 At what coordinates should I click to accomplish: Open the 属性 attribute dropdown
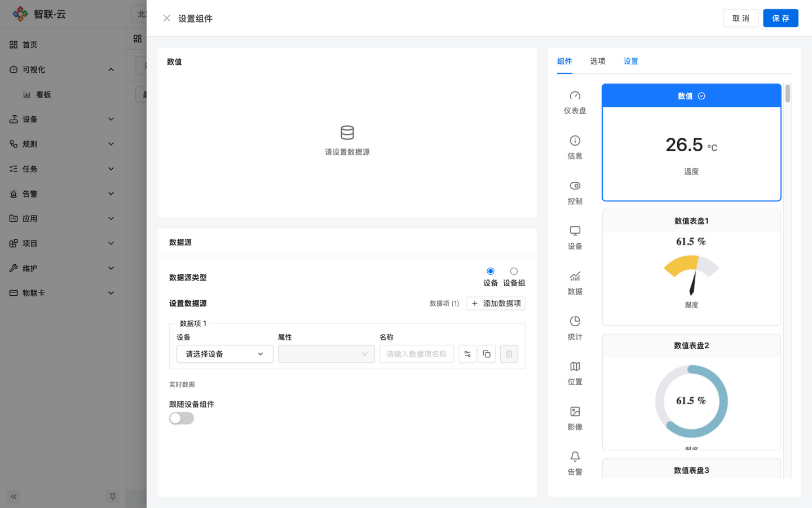326,354
